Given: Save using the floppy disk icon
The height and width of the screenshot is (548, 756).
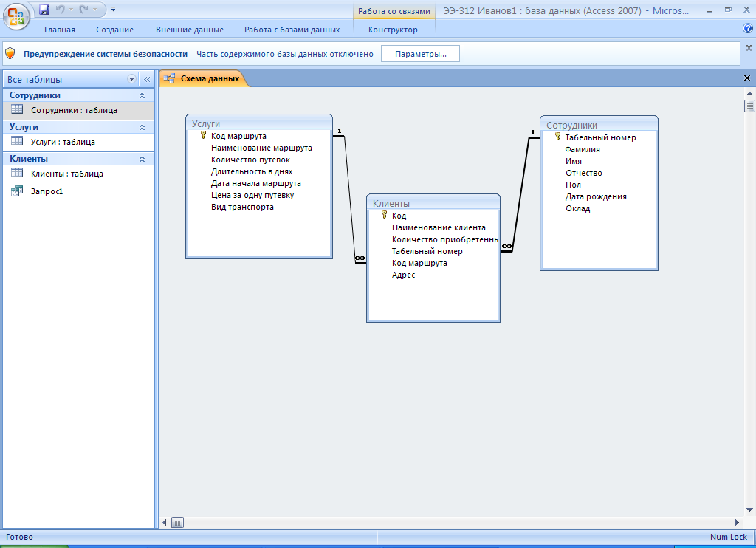Looking at the screenshot, I should 44,9.
